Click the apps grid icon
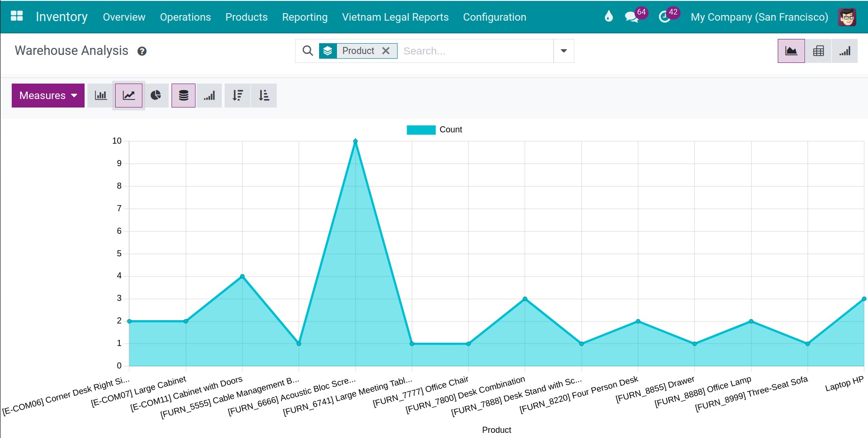Screen dimensions: 868x438 pos(16,15)
